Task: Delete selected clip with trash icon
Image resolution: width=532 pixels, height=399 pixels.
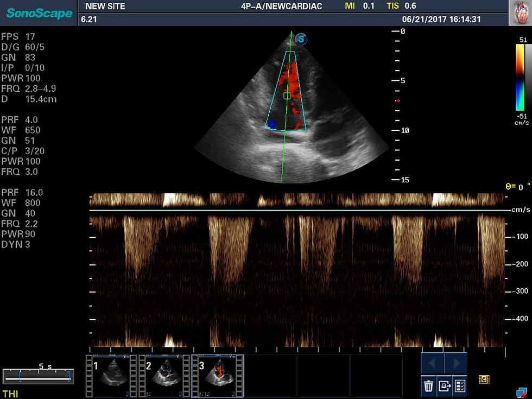Action: pyautogui.click(x=428, y=386)
